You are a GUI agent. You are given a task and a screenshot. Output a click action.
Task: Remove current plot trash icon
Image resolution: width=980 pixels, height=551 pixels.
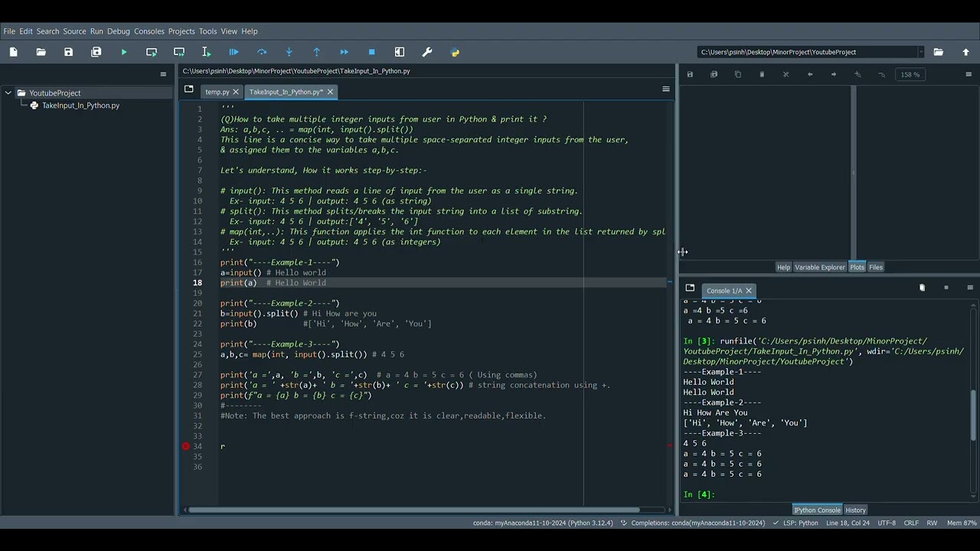click(762, 74)
